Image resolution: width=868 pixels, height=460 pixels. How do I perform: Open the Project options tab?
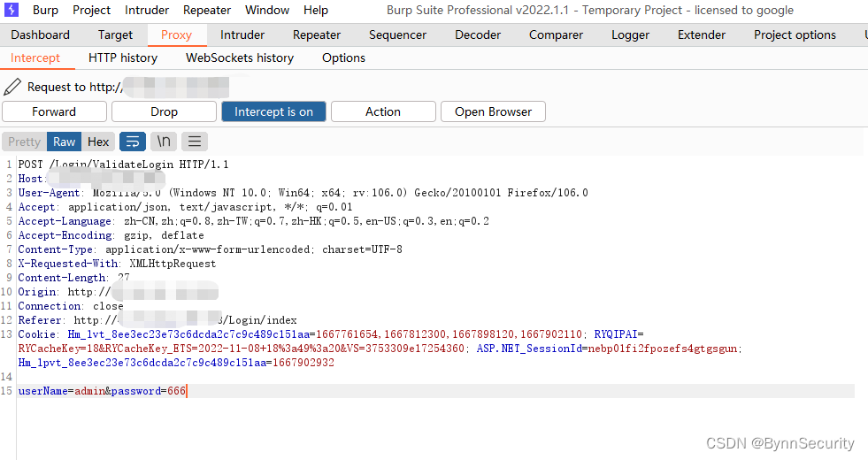795,34
